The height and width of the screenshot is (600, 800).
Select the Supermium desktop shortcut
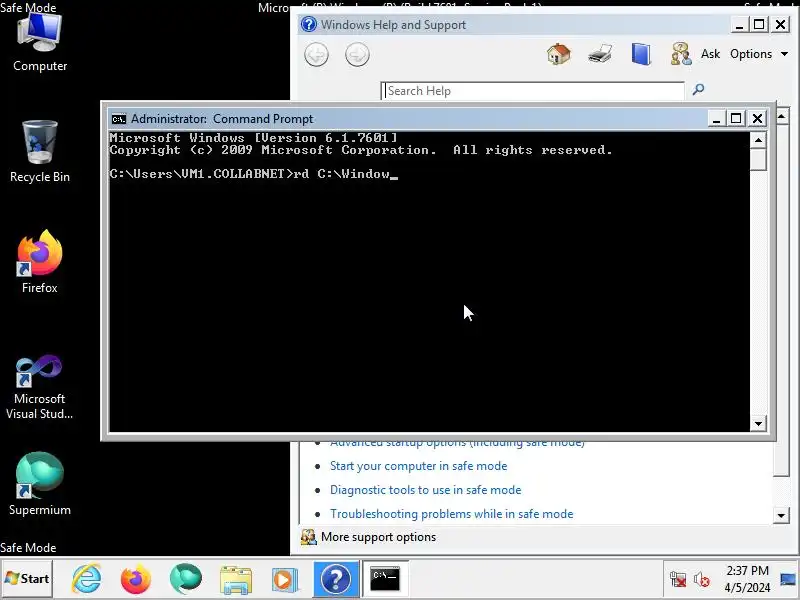[x=40, y=485]
